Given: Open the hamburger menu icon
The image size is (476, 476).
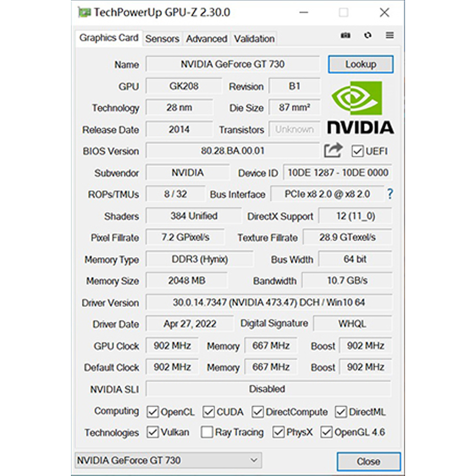Looking at the screenshot, I should (x=390, y=36).
